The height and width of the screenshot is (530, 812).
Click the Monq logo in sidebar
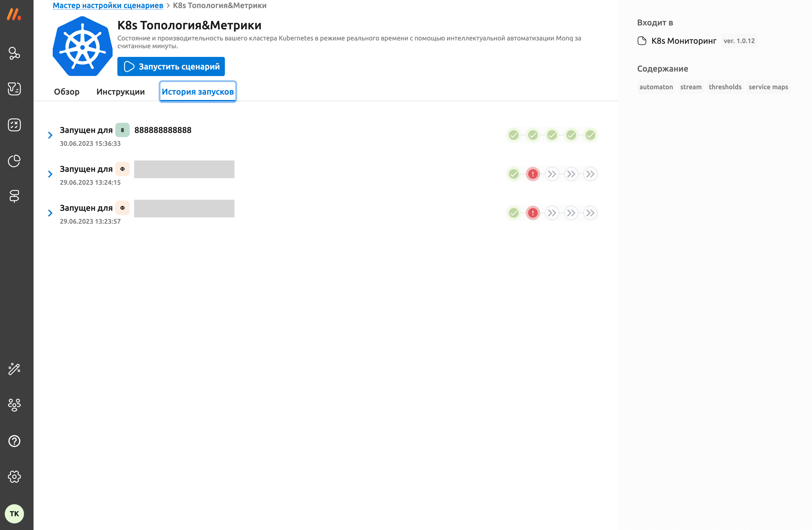coord(14,14)
